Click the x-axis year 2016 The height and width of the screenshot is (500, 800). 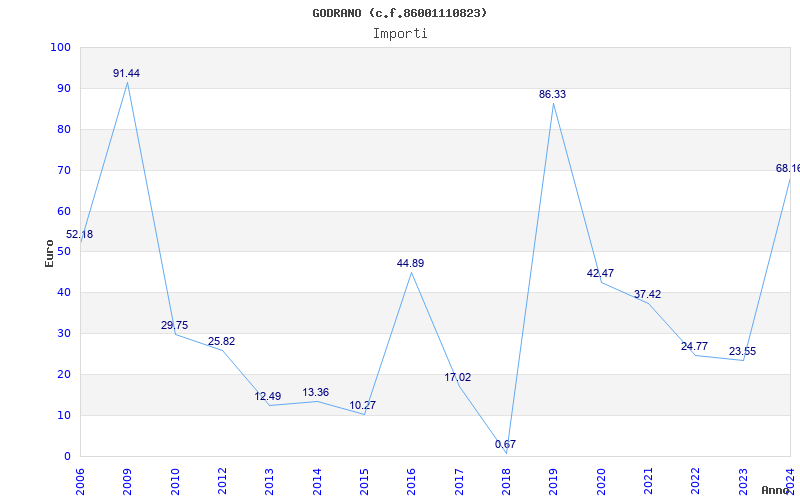[x=411, y=482]
